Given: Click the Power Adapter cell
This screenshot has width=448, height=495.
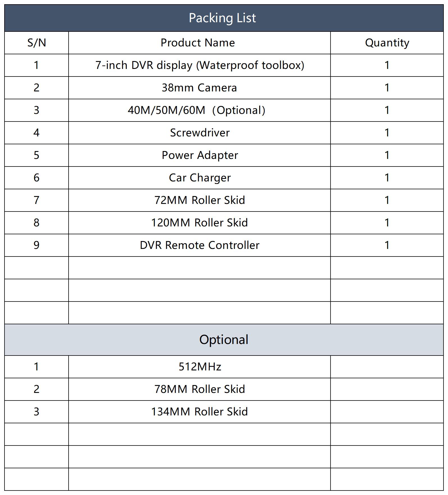Looking at the screenshot, I should pyautogui.click(x=200, y=155).
